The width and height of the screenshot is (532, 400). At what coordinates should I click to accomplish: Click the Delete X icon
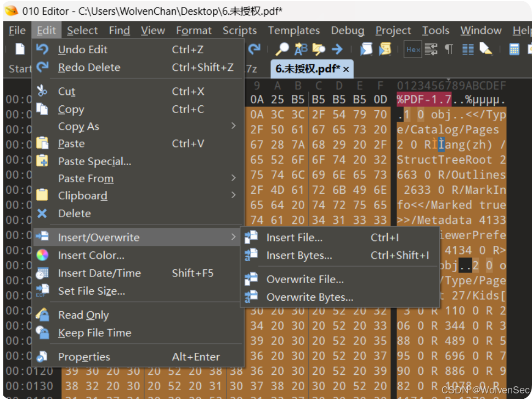[42, 213]
